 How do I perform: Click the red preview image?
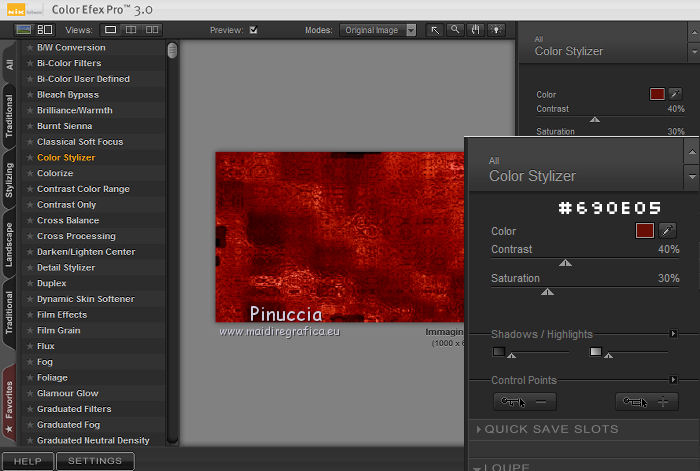click(x=340, y=237)
